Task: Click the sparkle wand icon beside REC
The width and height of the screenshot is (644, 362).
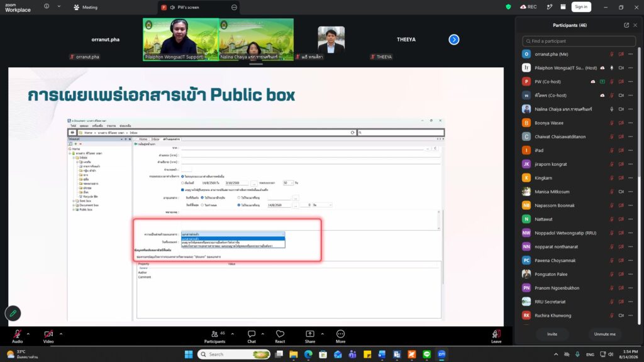Action: point(550,7)
